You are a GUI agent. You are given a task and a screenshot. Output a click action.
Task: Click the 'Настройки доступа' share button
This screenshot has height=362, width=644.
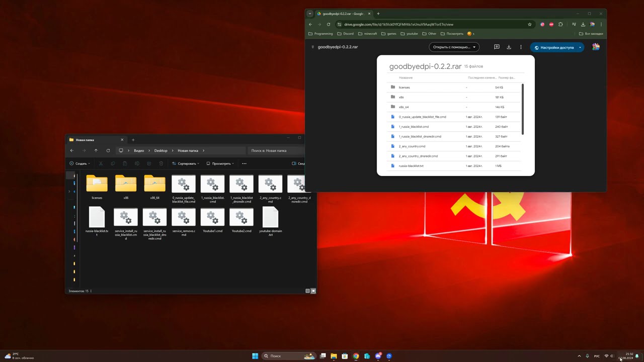tap(553, 48)
